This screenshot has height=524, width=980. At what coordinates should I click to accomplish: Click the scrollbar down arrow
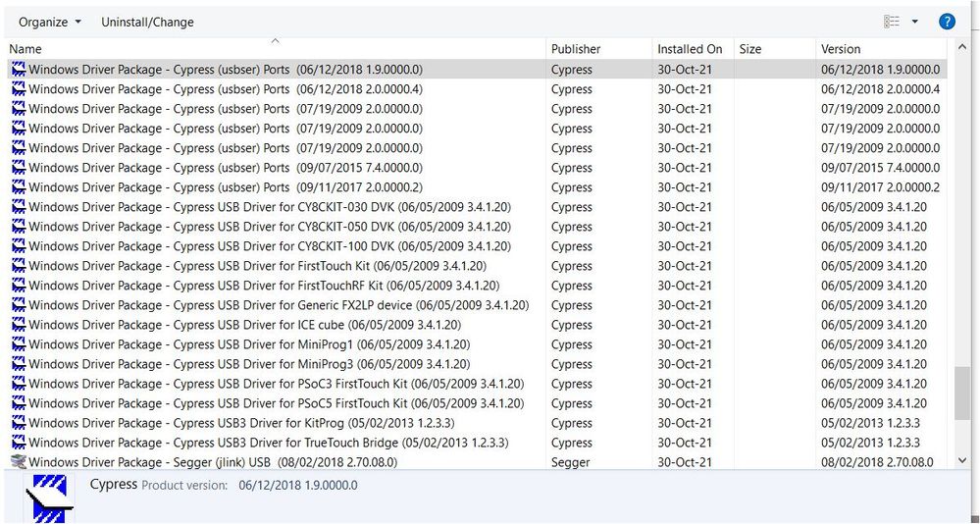(x=962, y=461)
